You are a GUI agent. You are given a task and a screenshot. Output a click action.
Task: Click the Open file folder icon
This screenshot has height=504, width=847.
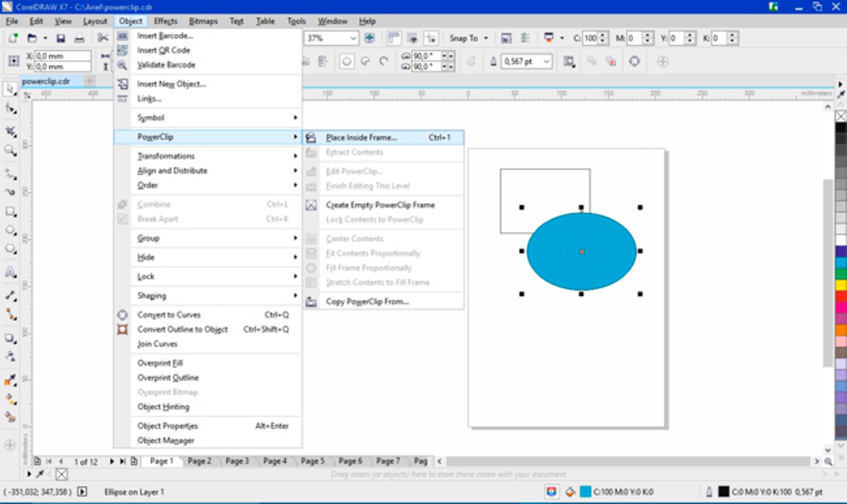coord(32,38)
